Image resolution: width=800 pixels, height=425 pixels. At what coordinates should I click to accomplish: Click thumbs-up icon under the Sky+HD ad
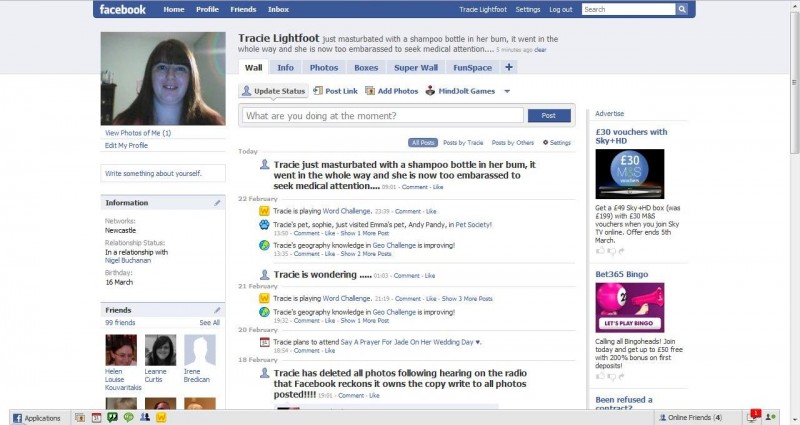click(x=601, y=251)
